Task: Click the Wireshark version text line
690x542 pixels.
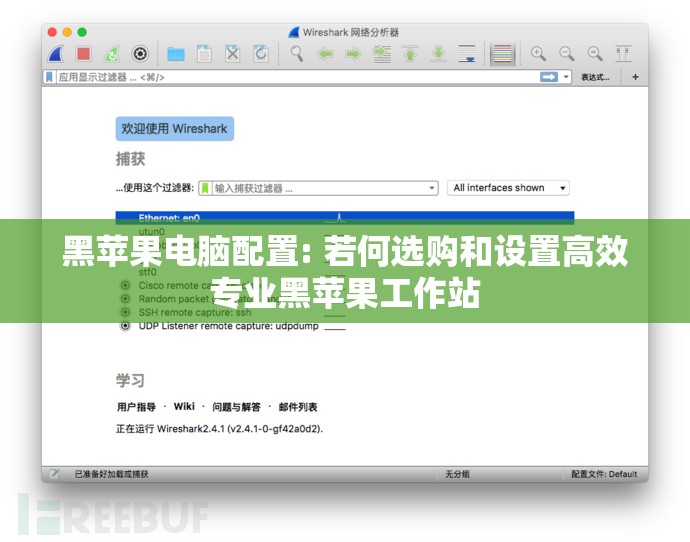Action: tap(219, 429)
